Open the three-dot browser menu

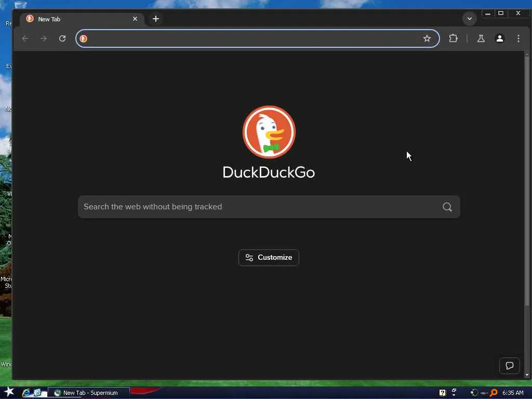(518, 38)
